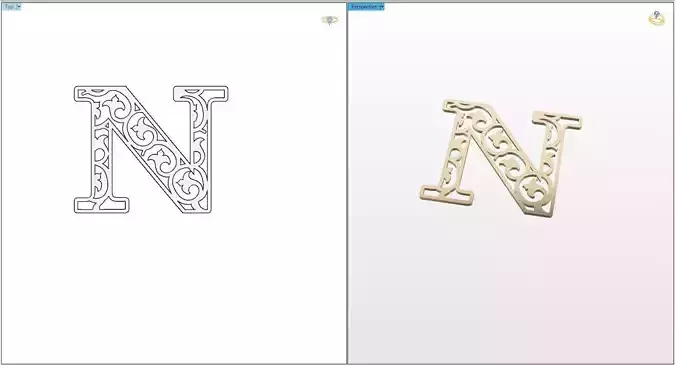Image resolution: width=676 pixels, height=365 pixels.
Task: Click the ring icon in the Top viewport
Action: click(330, 20)
